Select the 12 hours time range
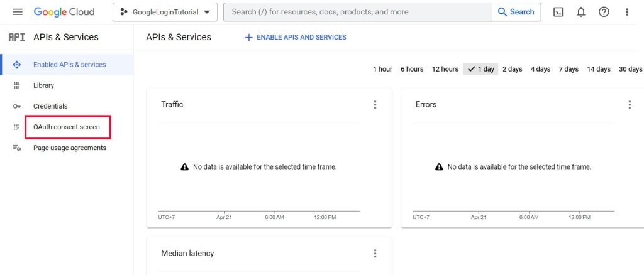Screen dimensions: 644x275 (x=445, y=69)
